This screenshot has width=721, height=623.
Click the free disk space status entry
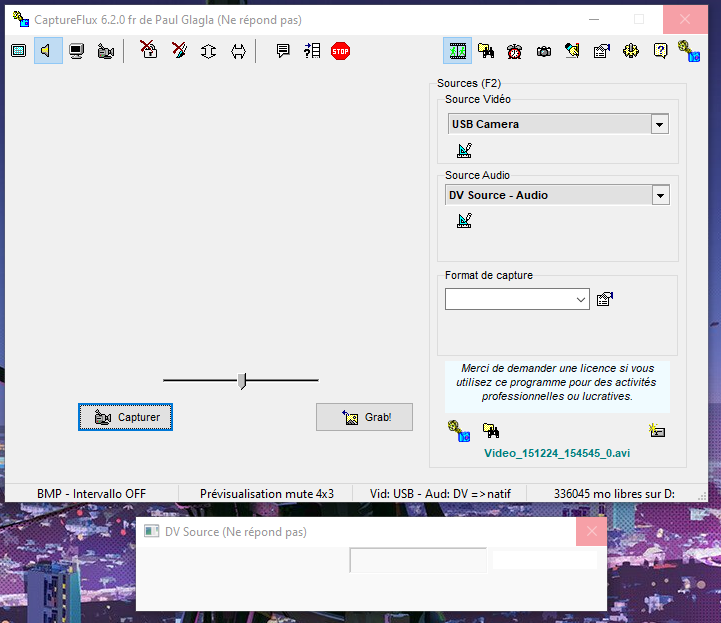614,494
